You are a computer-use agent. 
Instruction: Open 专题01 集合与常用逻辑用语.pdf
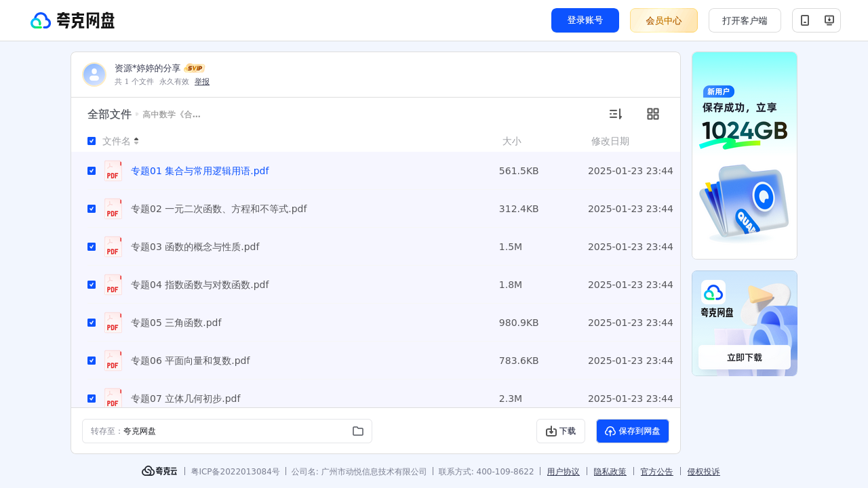click(200, 171)
